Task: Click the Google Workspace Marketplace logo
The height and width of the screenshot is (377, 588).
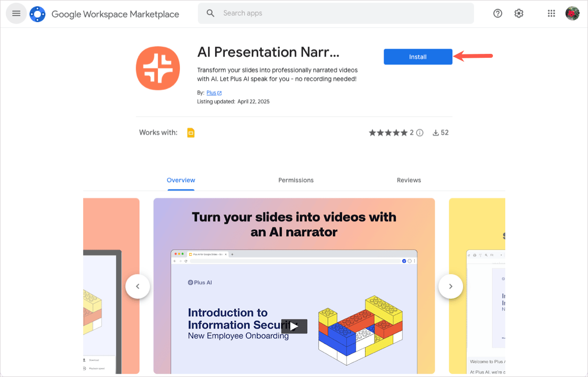Action: click(38, 14)
